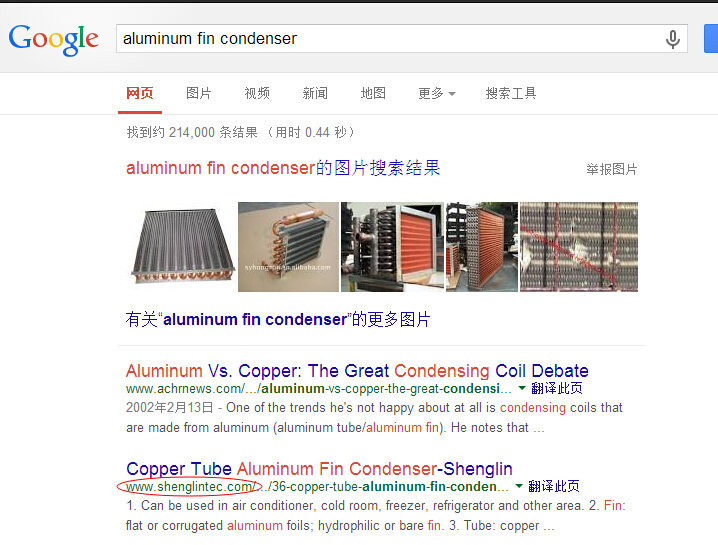Image resolution: width=718 pixels, height=545 pixels.
Task: Click in the search input box
Action: pyautogui.click(x=389, y=38)
